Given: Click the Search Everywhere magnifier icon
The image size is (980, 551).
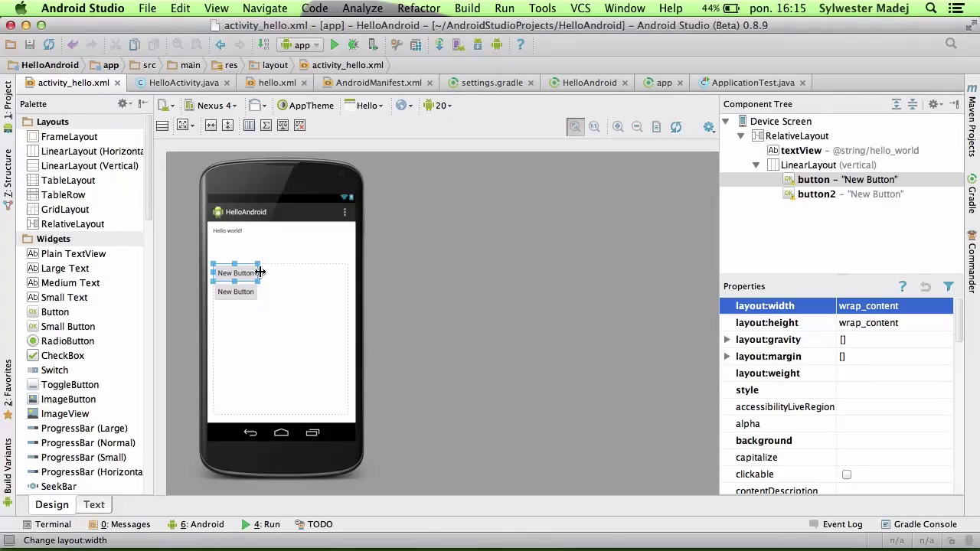Looking at the screenshot, I should pos(951,44).
